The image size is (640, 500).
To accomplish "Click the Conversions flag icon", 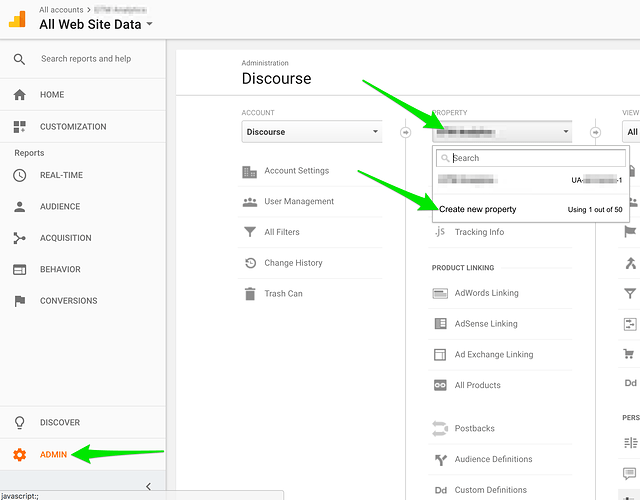I will point(20,301).
